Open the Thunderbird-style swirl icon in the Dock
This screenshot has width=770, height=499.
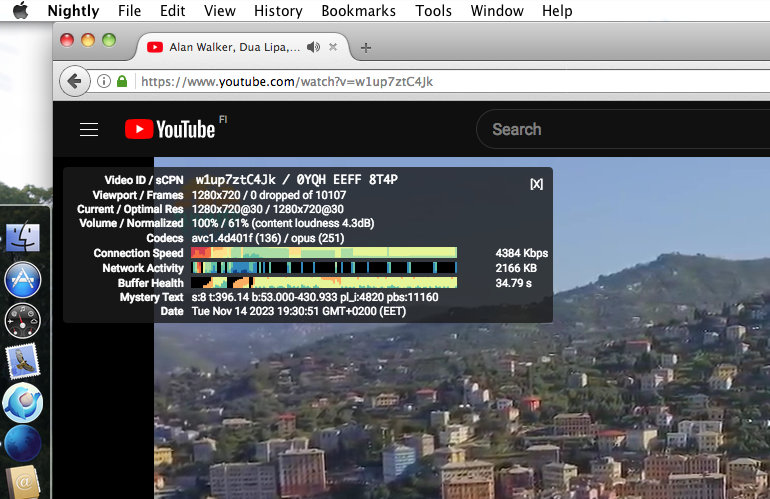tap(23, 403)
